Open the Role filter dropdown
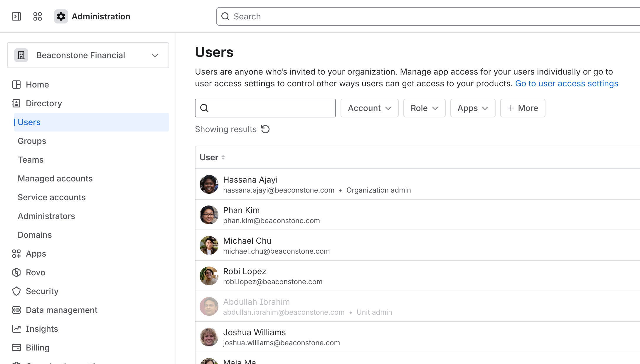The image size is (640, 364). click(424, 108)
